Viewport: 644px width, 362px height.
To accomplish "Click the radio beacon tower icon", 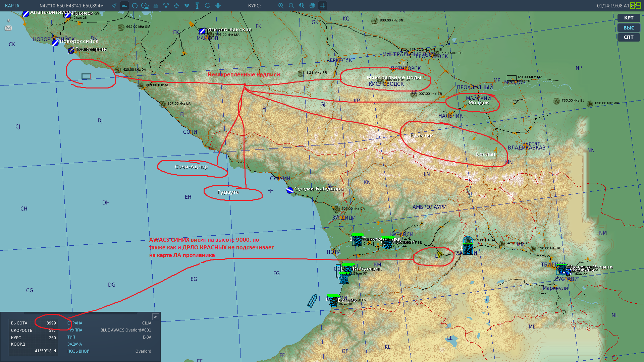I will (197, 6).
